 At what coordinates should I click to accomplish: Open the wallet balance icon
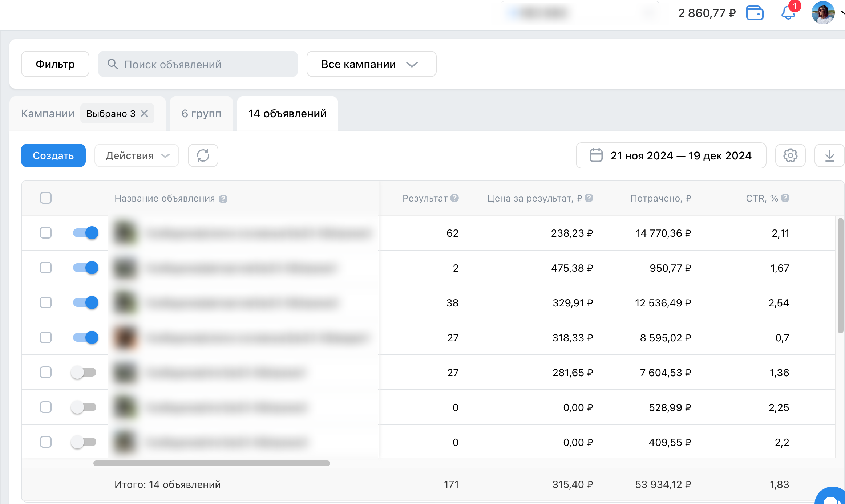point(755,13)
